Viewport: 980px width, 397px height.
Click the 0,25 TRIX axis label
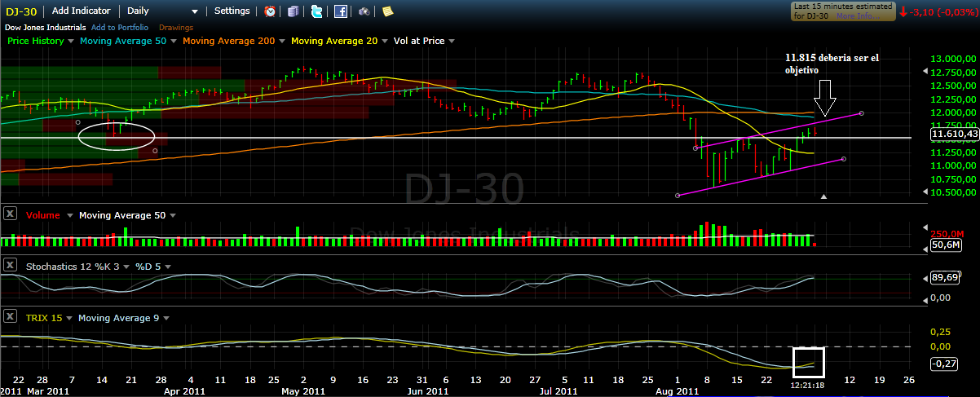pos(942,332)
